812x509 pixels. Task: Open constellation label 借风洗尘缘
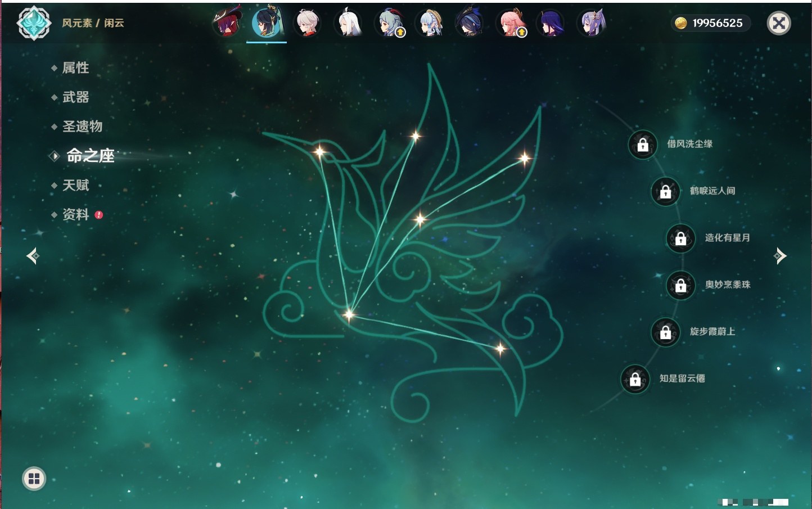pos(689,144)
